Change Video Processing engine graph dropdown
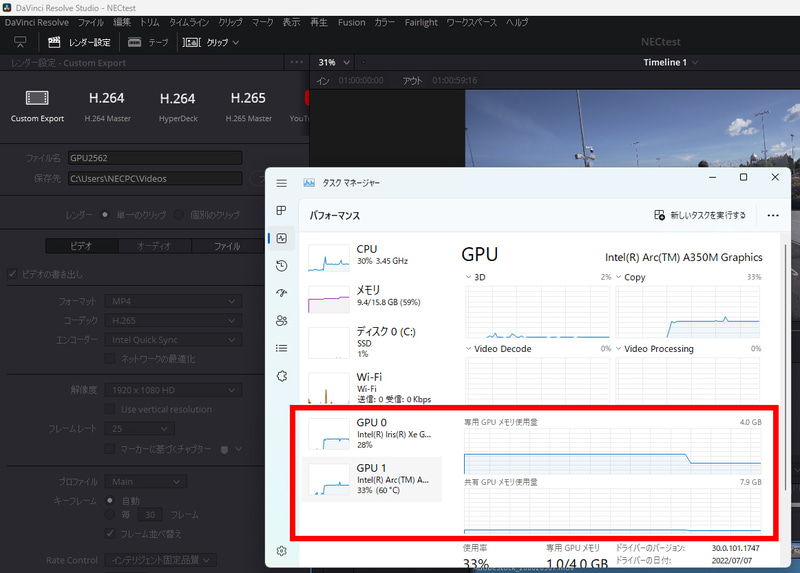 [x=655, y=349]
